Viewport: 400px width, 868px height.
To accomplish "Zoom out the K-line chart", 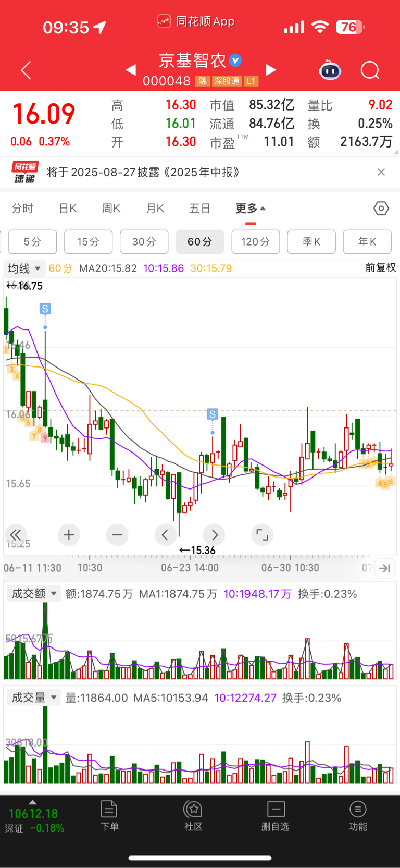I will pyautogui.click(x=117, y=534).
